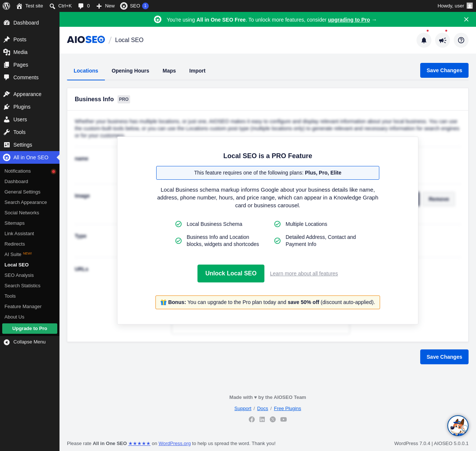This screenshot has width=476, height=451.
Task: Click the bottom Save Changes button
Action: click(x=444, y=357)
